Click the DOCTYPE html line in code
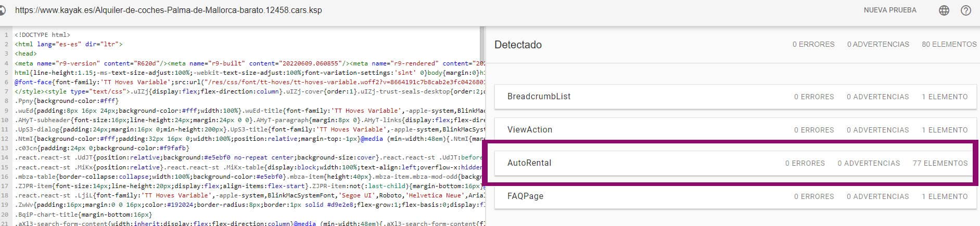980x226 pixels. point(42,35)
